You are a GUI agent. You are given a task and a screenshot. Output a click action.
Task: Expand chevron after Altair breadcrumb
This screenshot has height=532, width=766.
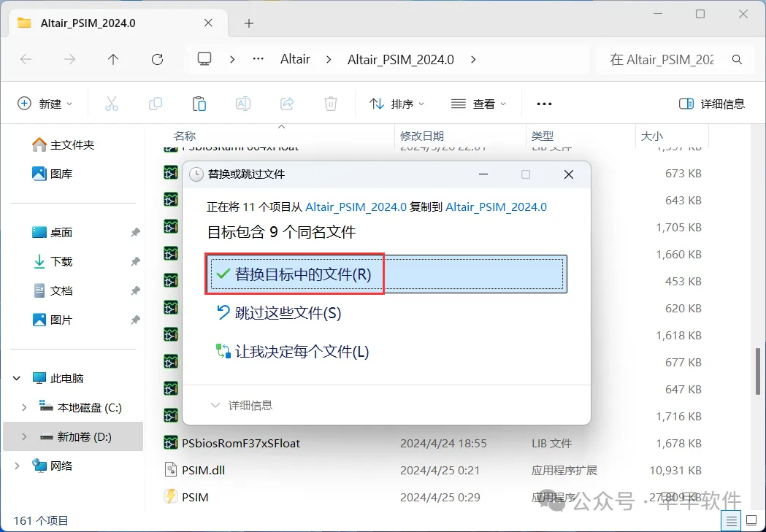pyautogui.click(x=329, y=60)
